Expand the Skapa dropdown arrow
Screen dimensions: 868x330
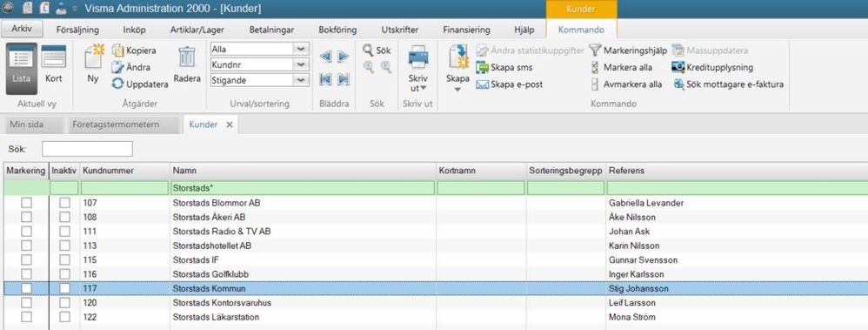tap(458, 90)
